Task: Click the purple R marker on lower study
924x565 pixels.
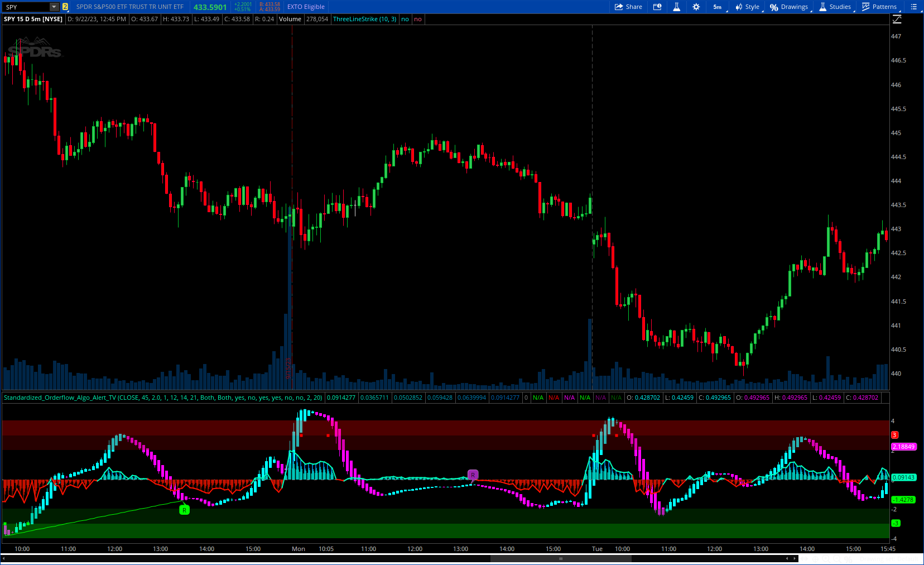Action: [473, 475]
